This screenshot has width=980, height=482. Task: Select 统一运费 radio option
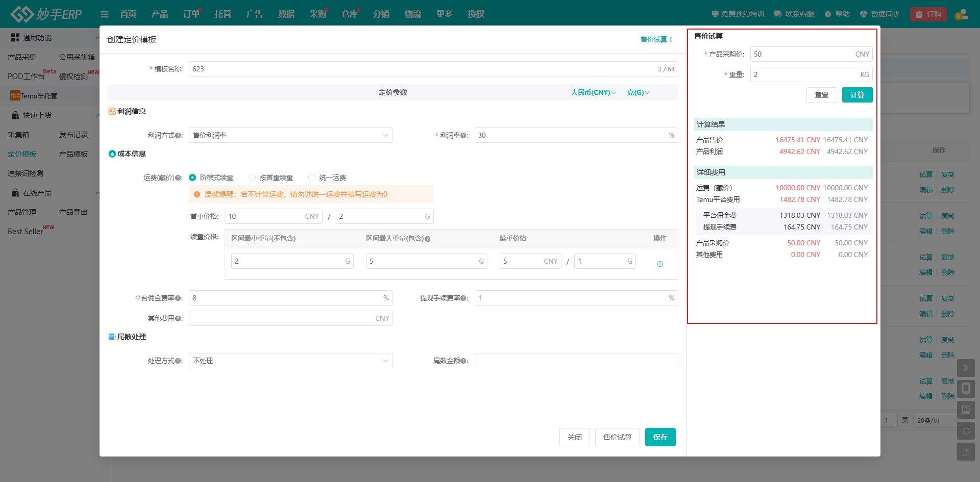pyautogui.click(x=312, y=177)
